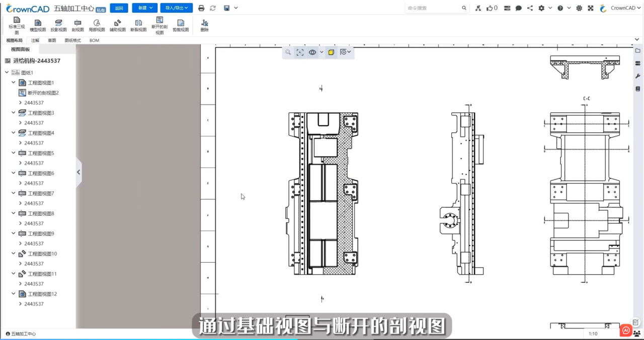The height and width of the screenshot is (340, 644).
Task: Click the CrownCAD logo link
Action: tap(28, 8)
